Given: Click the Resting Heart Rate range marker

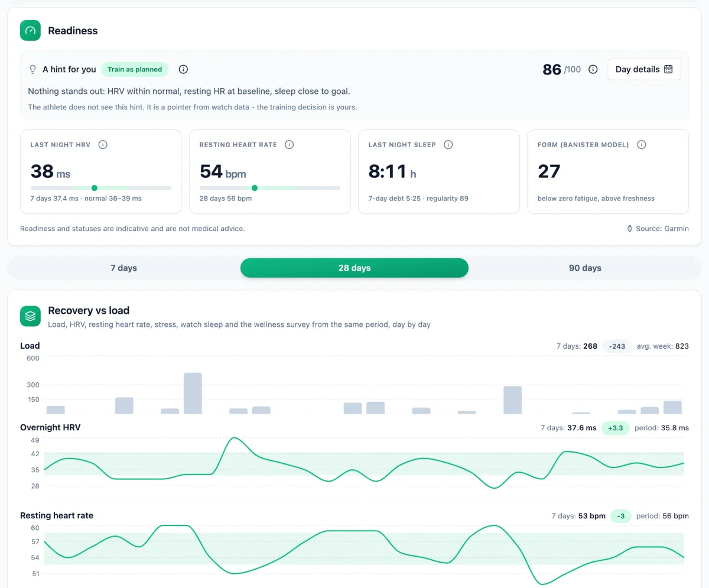Looking at the screenshot, I should [255, 188].
